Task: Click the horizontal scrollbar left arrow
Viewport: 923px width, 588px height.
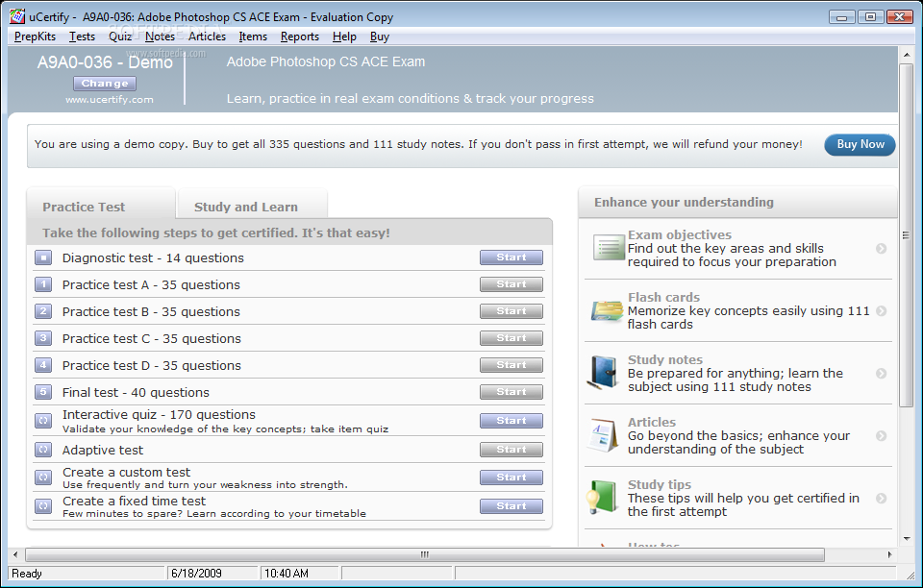Action: (15, 554)
